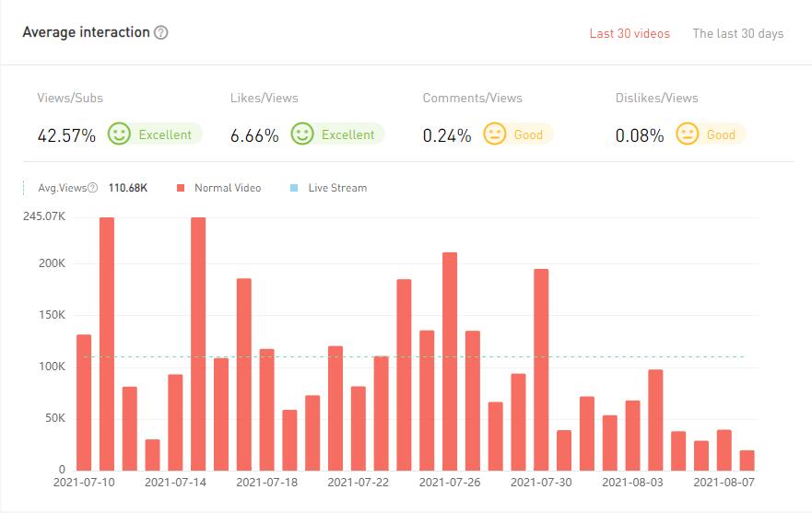Click the Avg.Views 110.68K legend value
812x513 pixels.
pos(127,188)
